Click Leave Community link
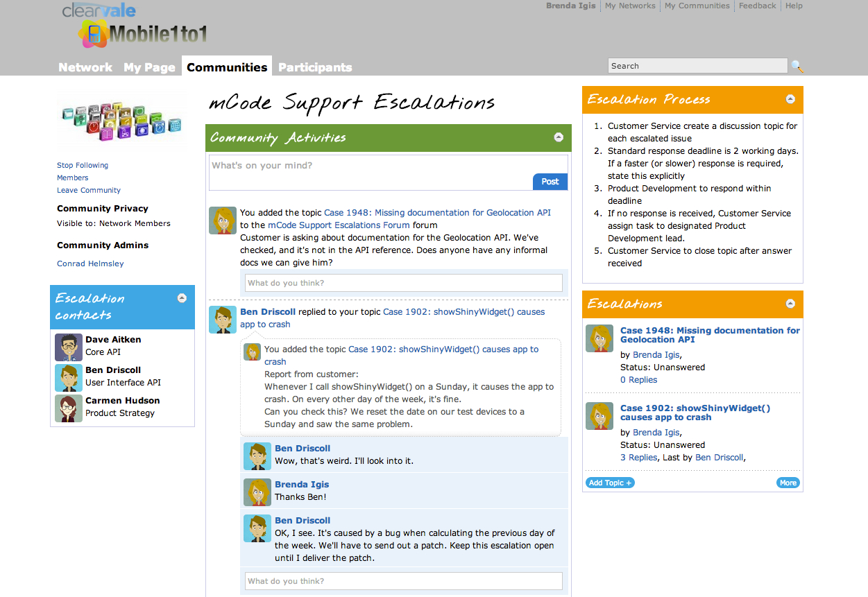The image size is (868, 597). (x=89, y=190)
